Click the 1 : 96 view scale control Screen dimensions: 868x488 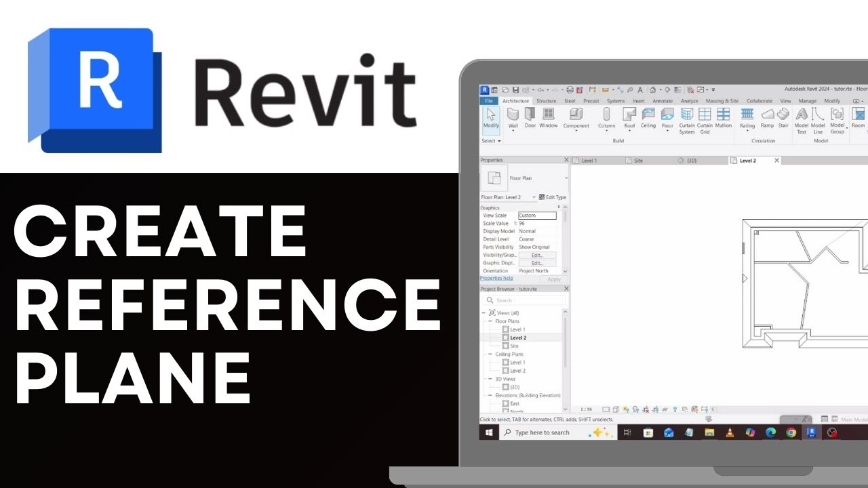click(x=586, y=409)
